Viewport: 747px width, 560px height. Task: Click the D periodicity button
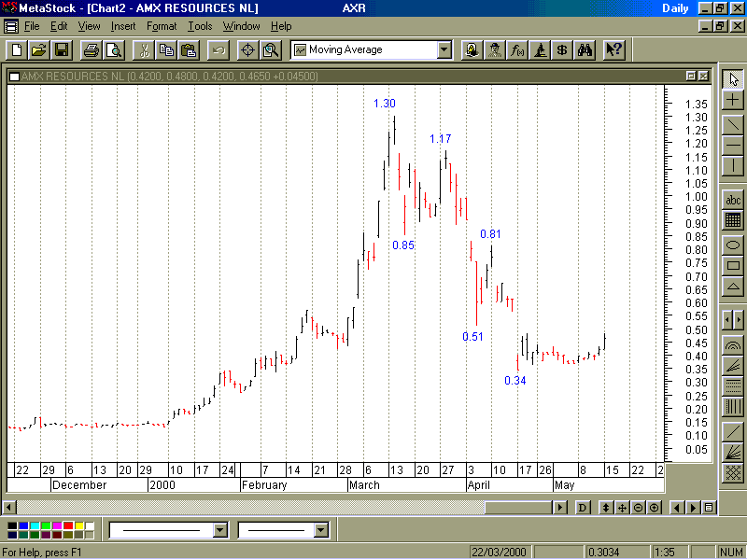pos(582,508)
